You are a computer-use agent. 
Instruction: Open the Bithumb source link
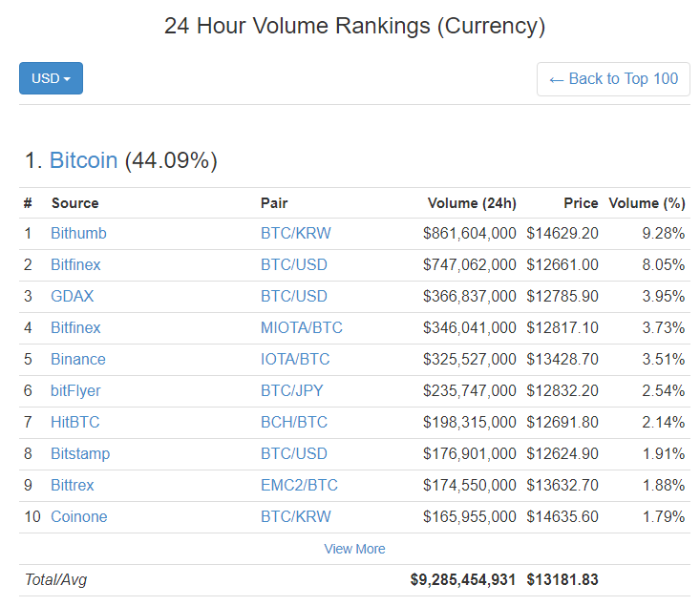point(78,233)
